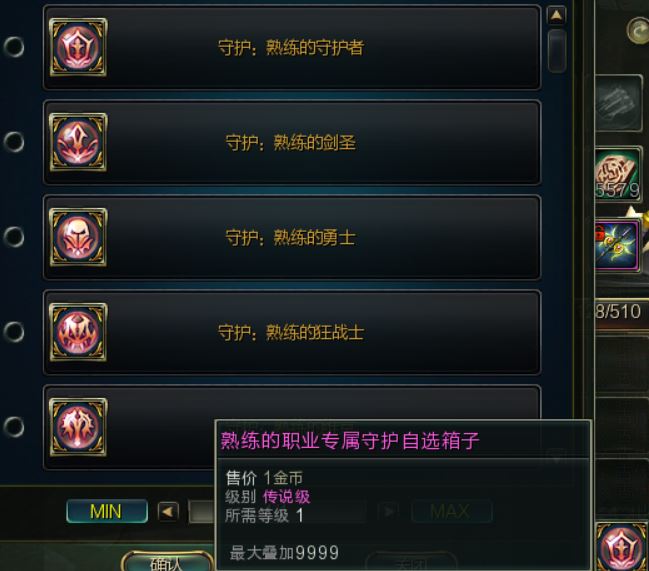Click the 熟练的剑圣 guardian icon
Image resolution: width=649 pixels, height=571 pixels.
pos(78,142)
